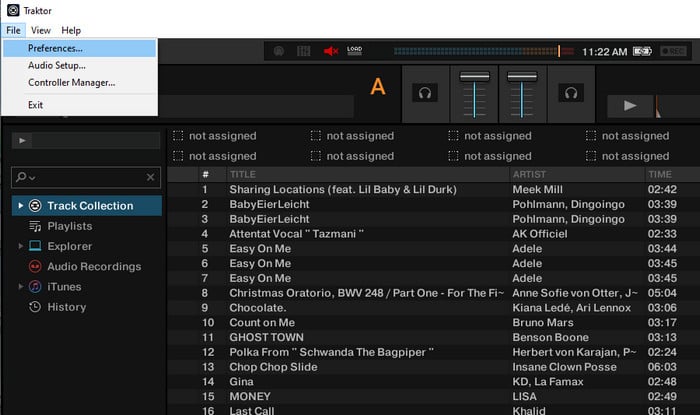Open the View menu
The width and height of the screenshot is (700, 415).
pos(41,30)
